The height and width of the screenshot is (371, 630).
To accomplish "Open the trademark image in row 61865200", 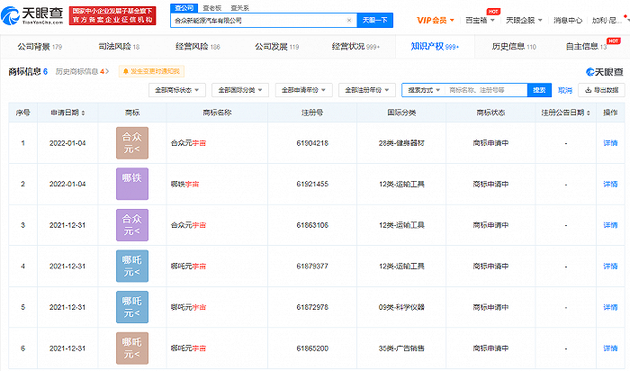I will tap(132, 348).
